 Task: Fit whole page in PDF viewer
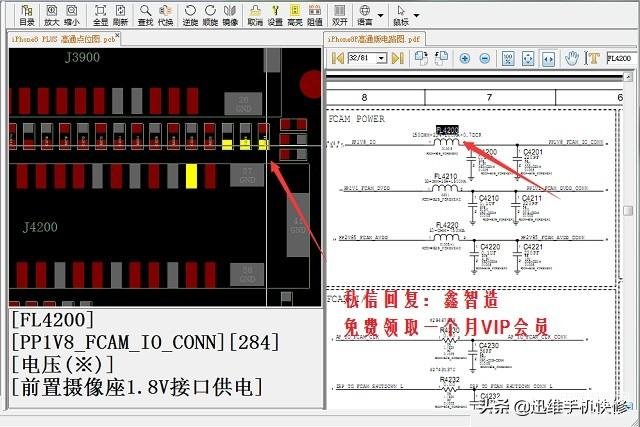528,59
